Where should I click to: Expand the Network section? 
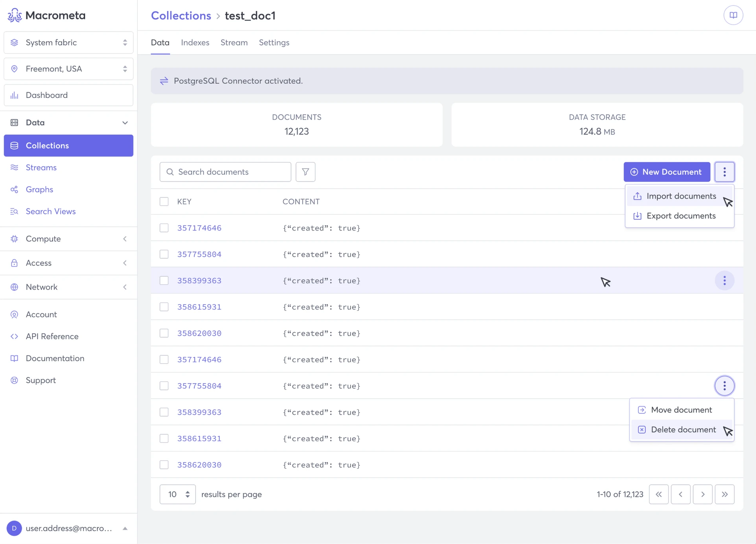point(68,287)
